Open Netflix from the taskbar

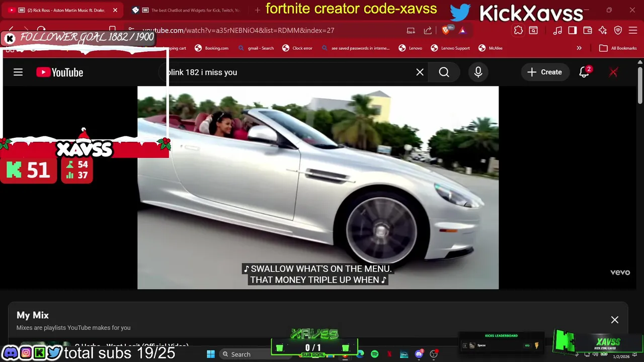[x=389, y=354]
